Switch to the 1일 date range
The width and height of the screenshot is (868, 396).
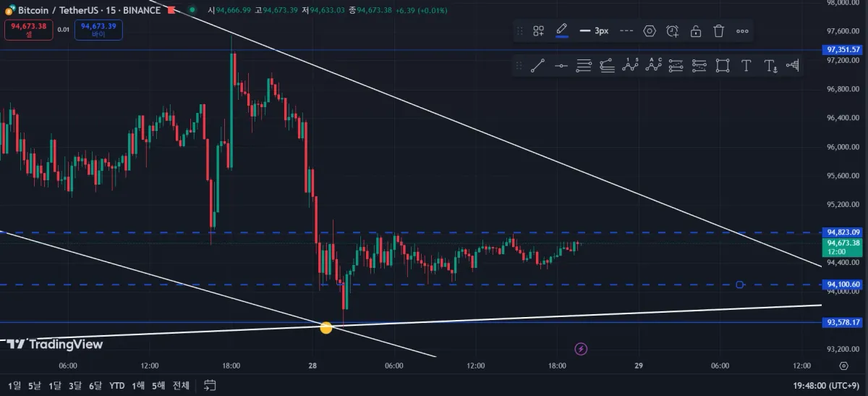point(14,385)
